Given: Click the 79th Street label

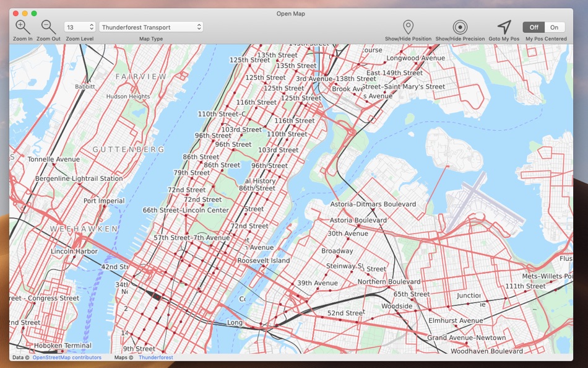Looking at the screenshot, I should (x=192, y=173).
